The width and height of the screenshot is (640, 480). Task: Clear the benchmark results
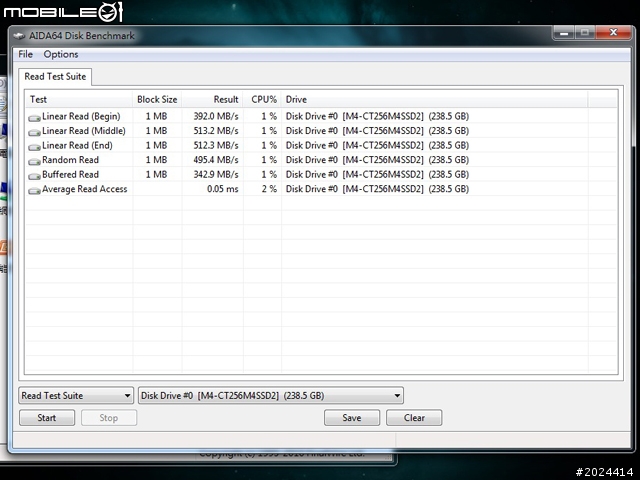414,418
